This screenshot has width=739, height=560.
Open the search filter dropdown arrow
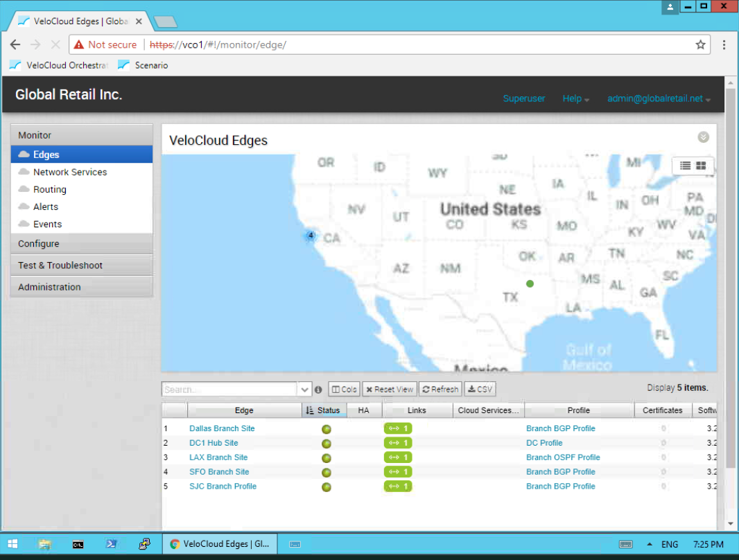[304, 390]
